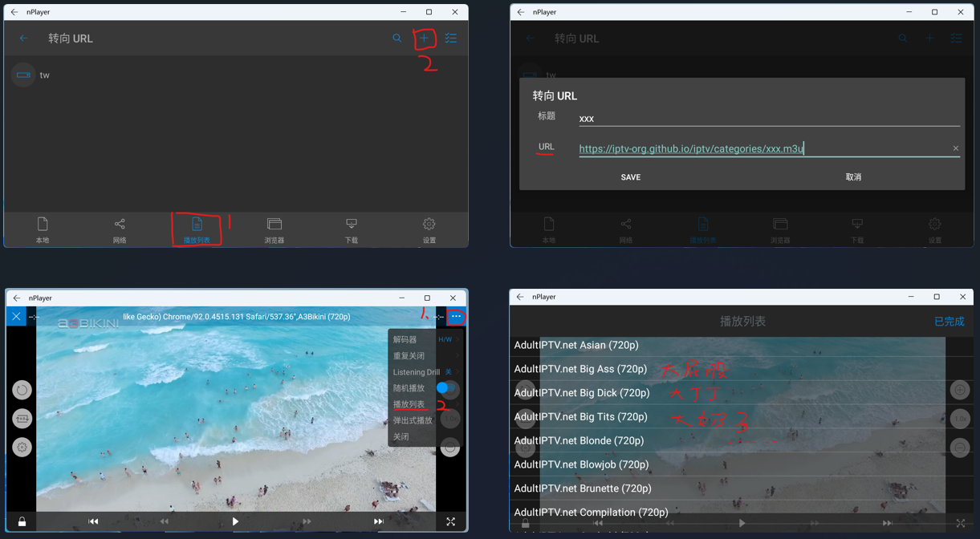Select the AdultIPTV.net Brunette (720p) playlist row
The width and height of the screenshot is (980, 539).
tap(741, 488)
